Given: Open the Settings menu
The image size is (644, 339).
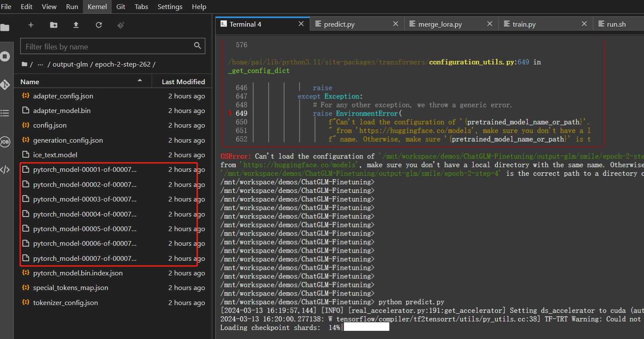Looking at the screenshot, I should [170, 6].
